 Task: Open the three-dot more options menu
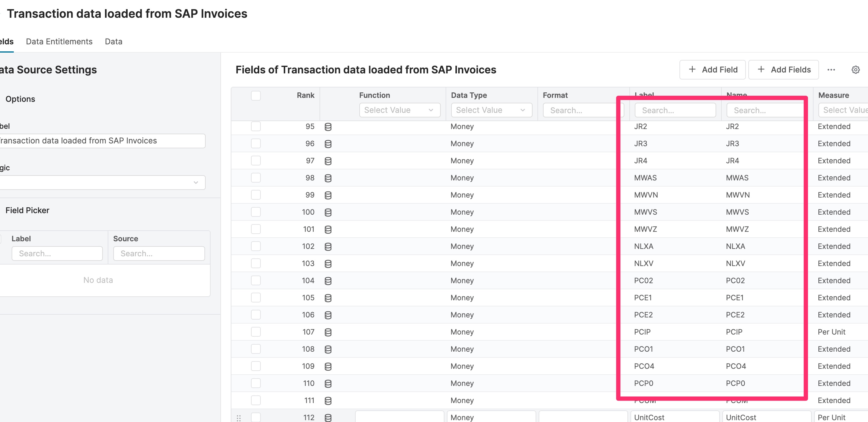click(831, 70)
